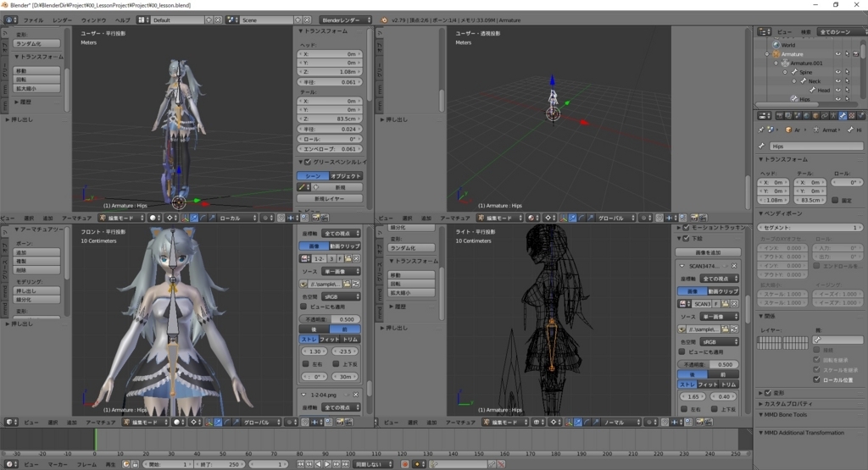This screenshot has height=470, width=868.
Task: Click the 細分化 subdivide button
Action: 36,299
